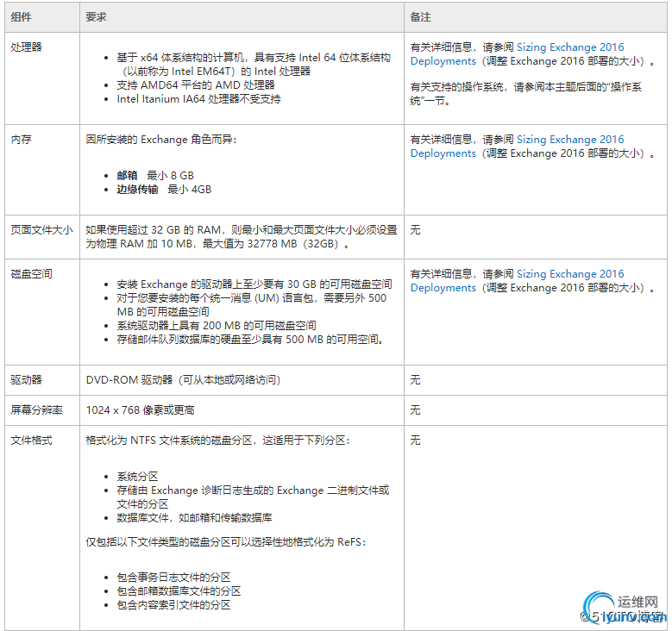The image size is (672, 631).
Task: Click bullet about Exchange 诊断日志生成的二进制文件
Action: 253,497
